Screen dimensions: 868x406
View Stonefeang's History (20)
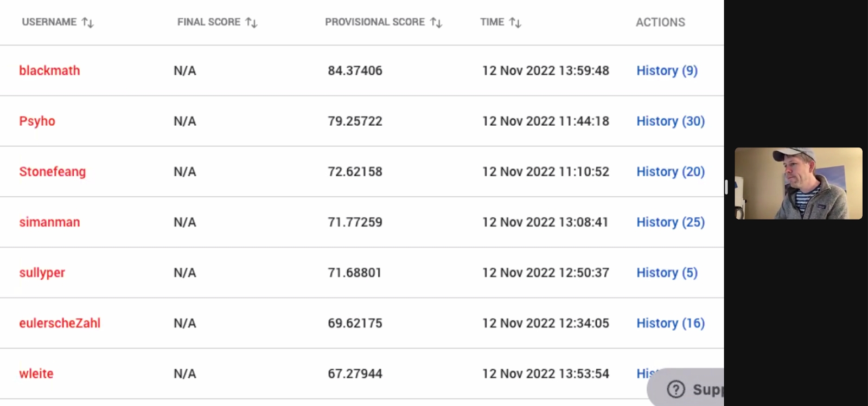pos(671,172)
